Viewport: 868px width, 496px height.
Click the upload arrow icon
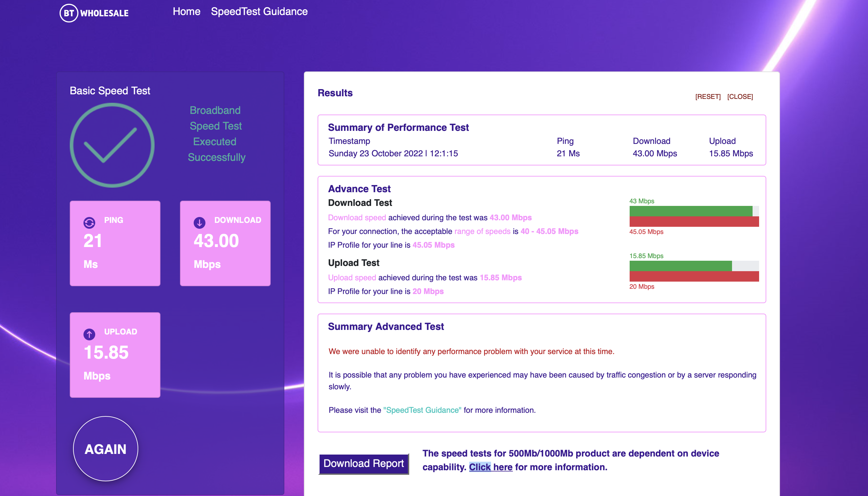pyautogui.click(x=89, y=334)
